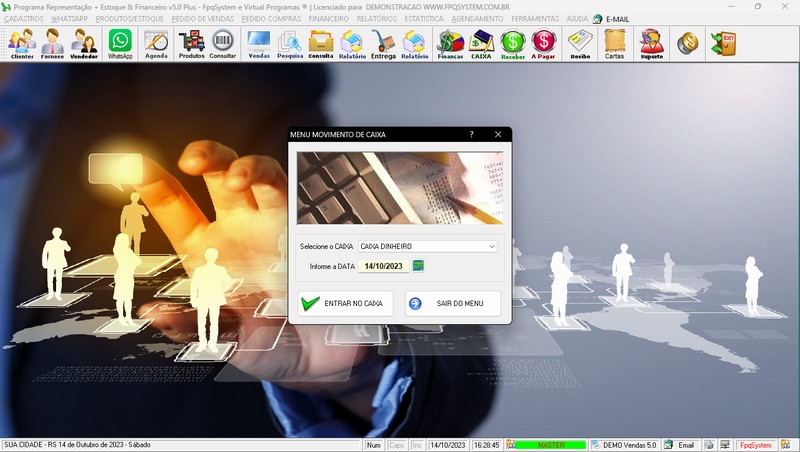Click the SUA CIDADE date text in status bar
Image resolution: width=800 pixels, height=452 pixels.
point(78,445)
